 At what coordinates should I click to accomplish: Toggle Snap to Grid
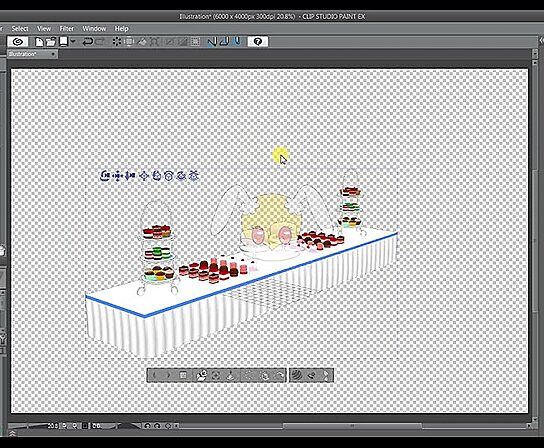(237, 42)
